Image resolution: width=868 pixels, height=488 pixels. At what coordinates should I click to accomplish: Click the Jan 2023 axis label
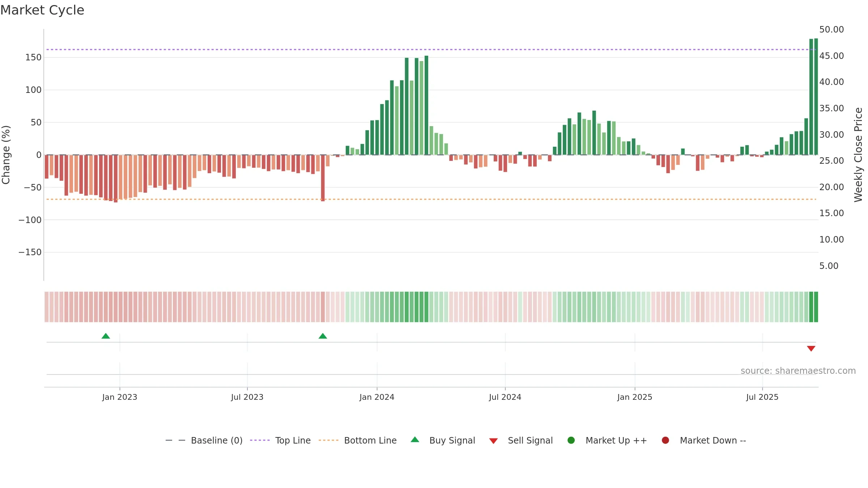[x=120, y=397]
